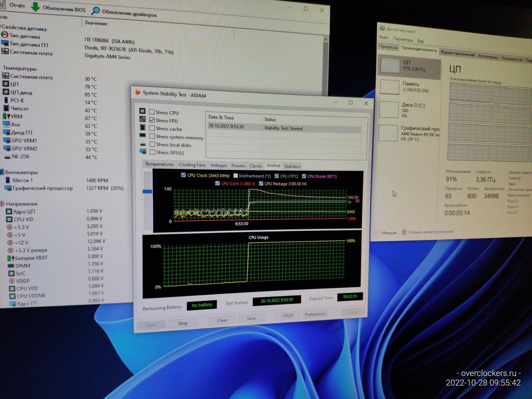
Task: Click the DIMM memory voltage icon
Action: click(11, 266)
